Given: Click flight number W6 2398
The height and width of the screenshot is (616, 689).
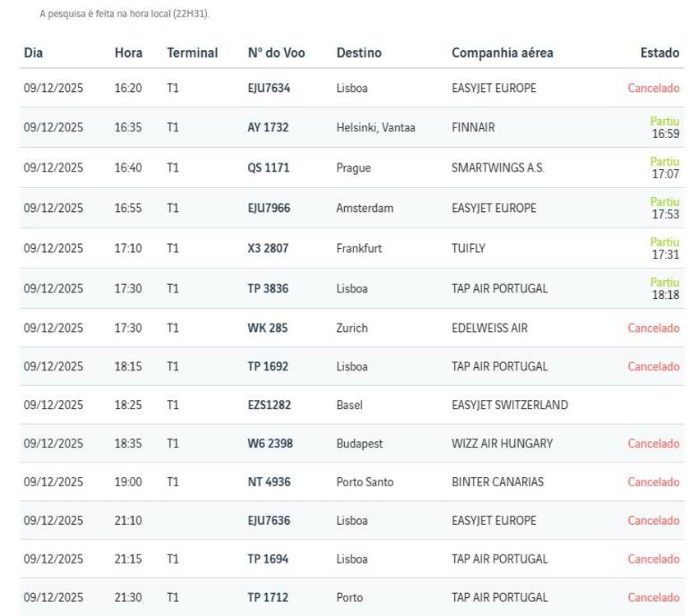Looking at the screenshot, I should pos(269,444).
